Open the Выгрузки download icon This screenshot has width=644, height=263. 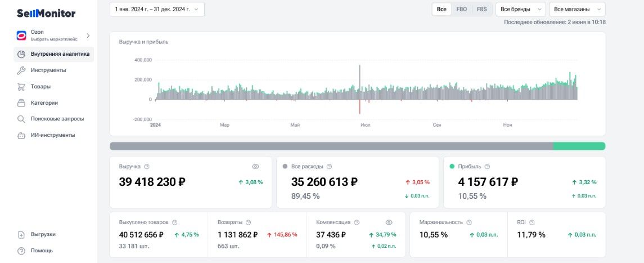tap(21, 235)
